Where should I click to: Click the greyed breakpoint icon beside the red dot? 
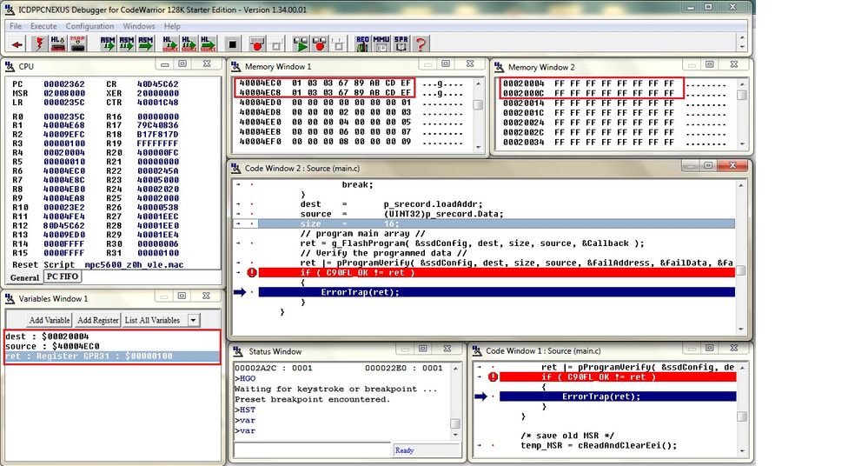277,43
